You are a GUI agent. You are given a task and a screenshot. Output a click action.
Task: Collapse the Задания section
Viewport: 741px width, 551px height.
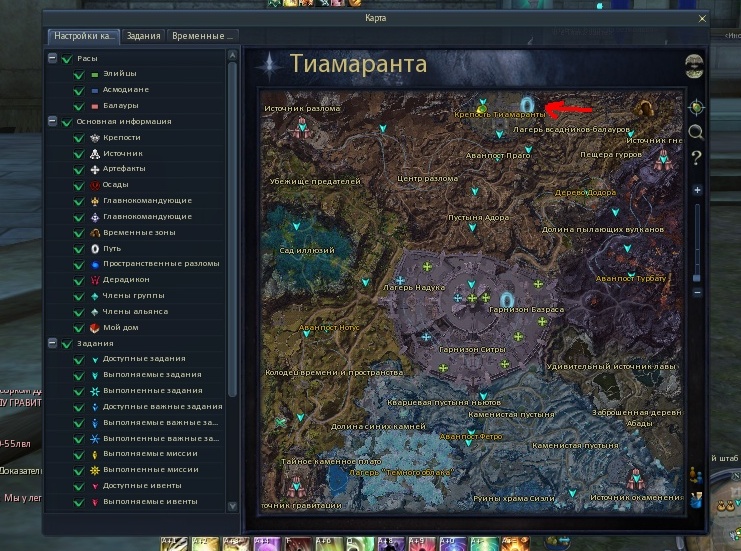pos(52,343)
